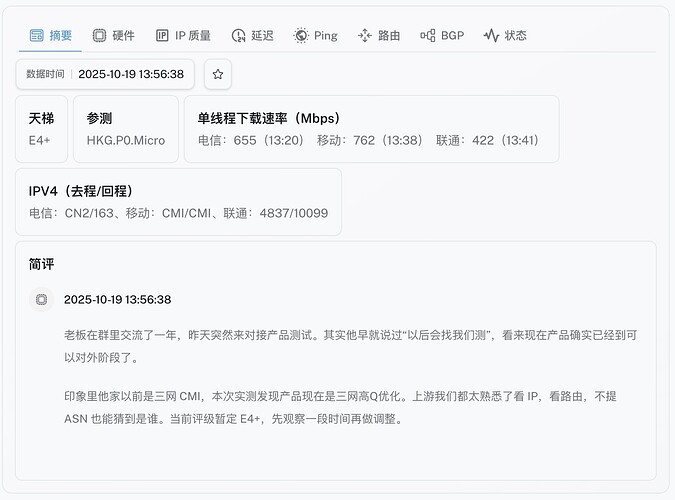This screenshot has height=500, width=675.
Task: Open the 单线程下载速率 (Mbps) card
Action: coord(371,129)
